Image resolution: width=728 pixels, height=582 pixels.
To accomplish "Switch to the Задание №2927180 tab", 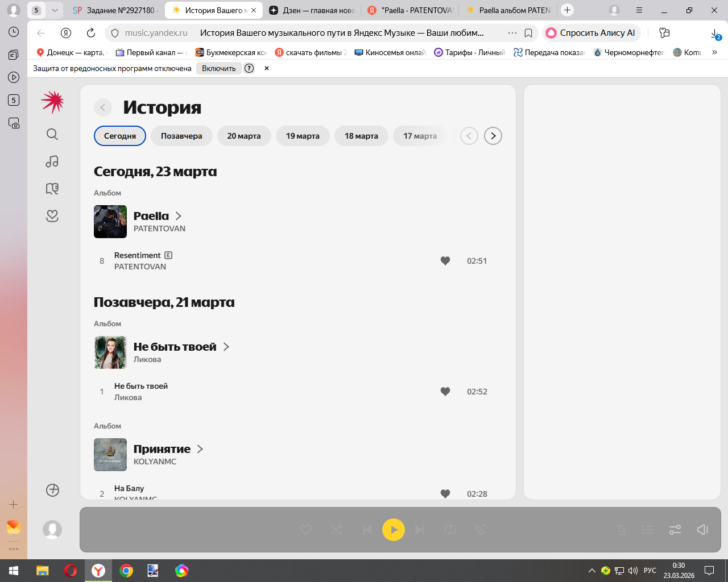I will (116, 10).
